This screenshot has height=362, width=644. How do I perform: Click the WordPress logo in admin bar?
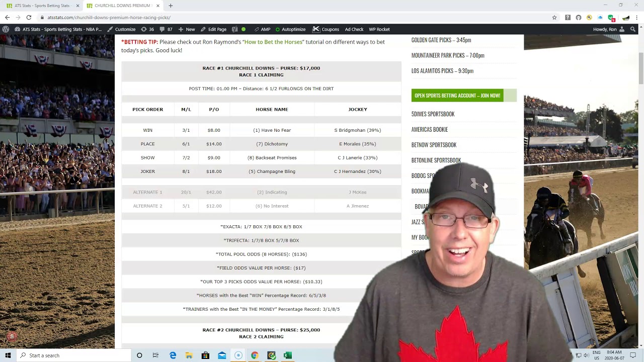click(x=6, y=29)
